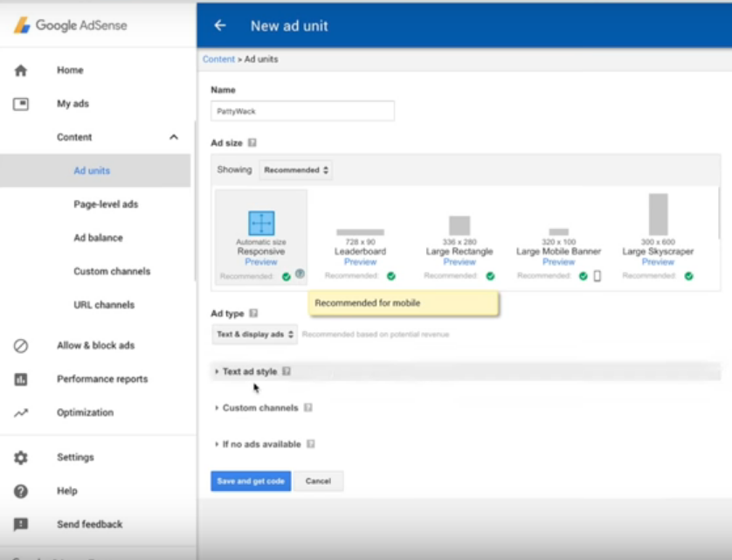
Task: Click the Settings gear icon
Action: 21,457
